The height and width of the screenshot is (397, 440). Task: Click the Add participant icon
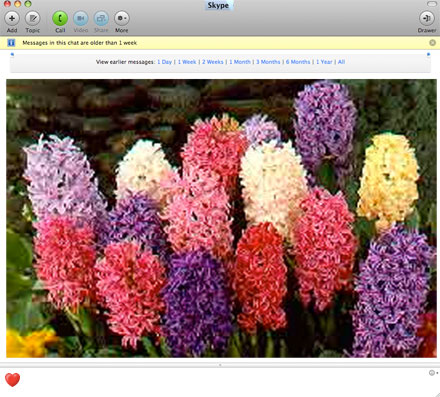point(12,18)
